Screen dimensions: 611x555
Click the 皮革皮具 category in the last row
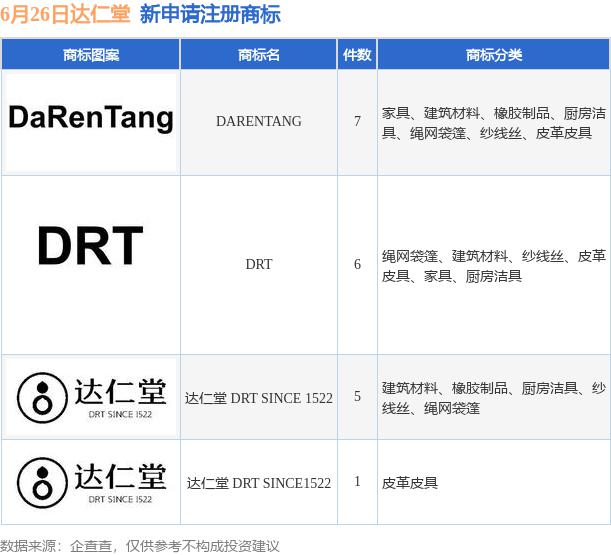tap(410, 483)
